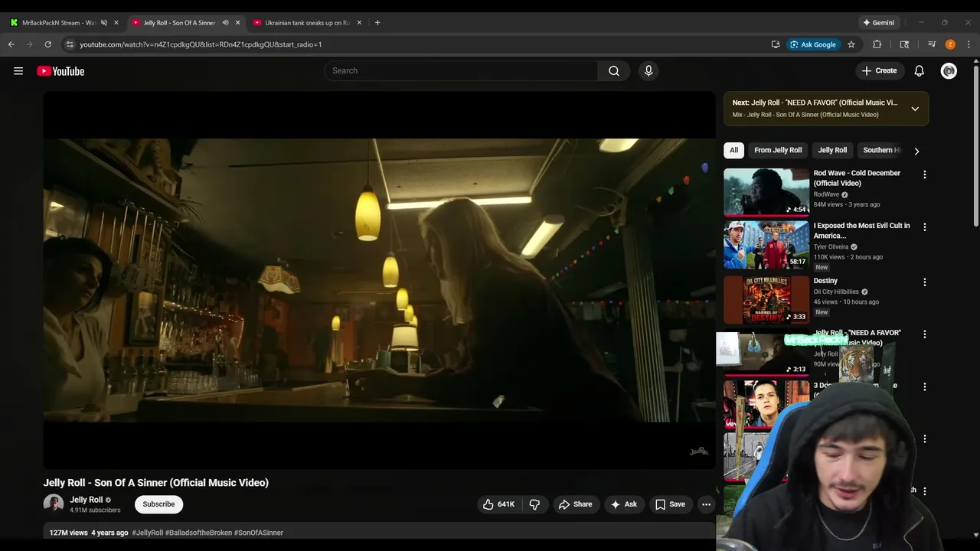Select the All filter chip
Screen dimensions: 980x551
pyautogui.click(x=733, y=150)
